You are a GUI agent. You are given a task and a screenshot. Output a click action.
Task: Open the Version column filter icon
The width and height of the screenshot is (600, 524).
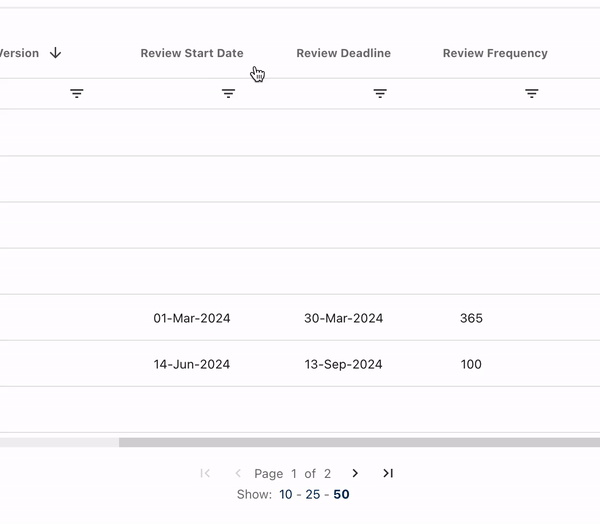[77, 93]
